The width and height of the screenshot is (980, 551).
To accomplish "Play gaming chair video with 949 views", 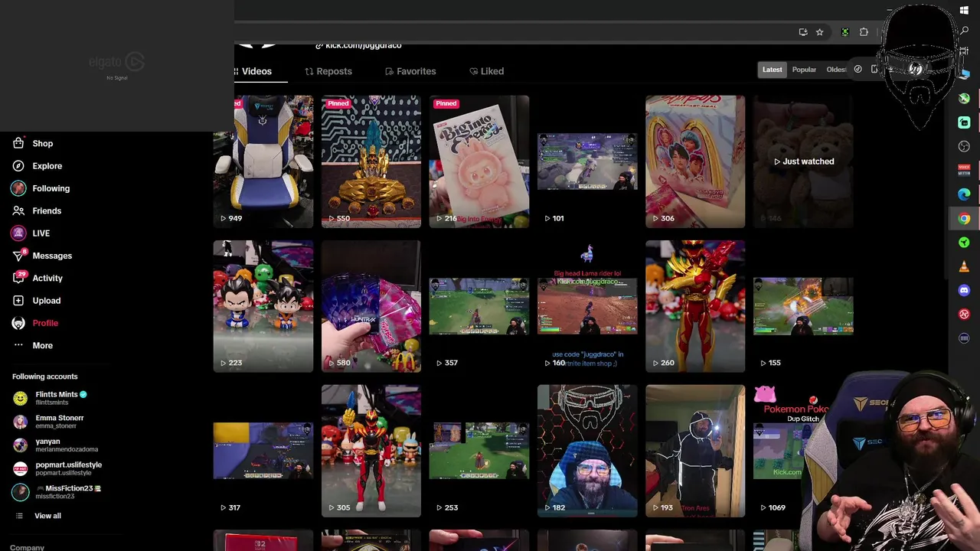I will pos(263,161).
